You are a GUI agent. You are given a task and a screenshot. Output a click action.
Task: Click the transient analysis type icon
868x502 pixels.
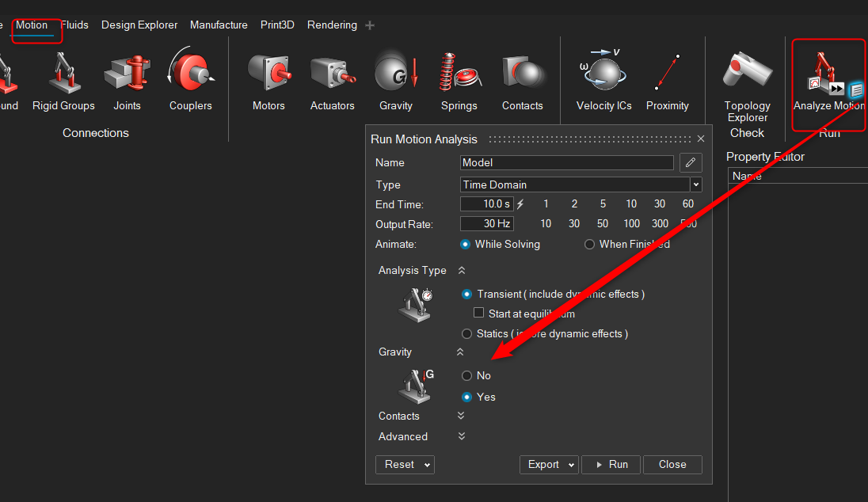click(415, 304)
